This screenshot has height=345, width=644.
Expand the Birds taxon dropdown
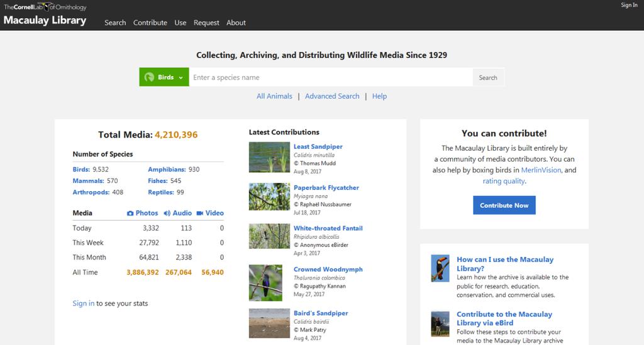164,77
